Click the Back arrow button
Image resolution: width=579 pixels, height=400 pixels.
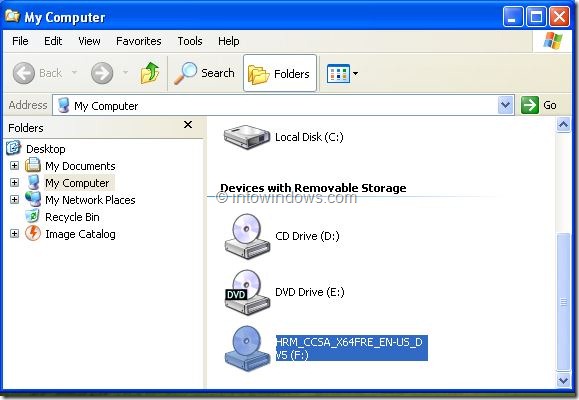[x=24, y=73]
